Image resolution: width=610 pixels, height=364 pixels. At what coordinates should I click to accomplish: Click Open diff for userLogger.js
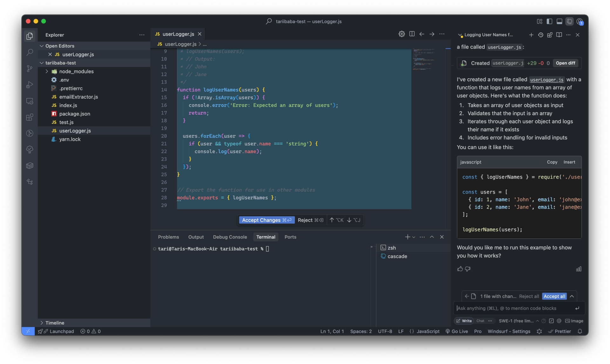[x=565, y=63]
